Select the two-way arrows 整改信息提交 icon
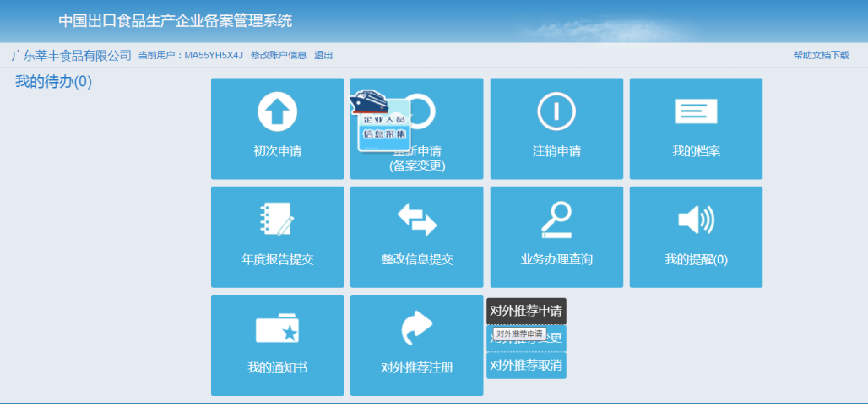Image resolution: width=868 pixels, height=407 pixels. pyautogui.click(x=417, y=220)
